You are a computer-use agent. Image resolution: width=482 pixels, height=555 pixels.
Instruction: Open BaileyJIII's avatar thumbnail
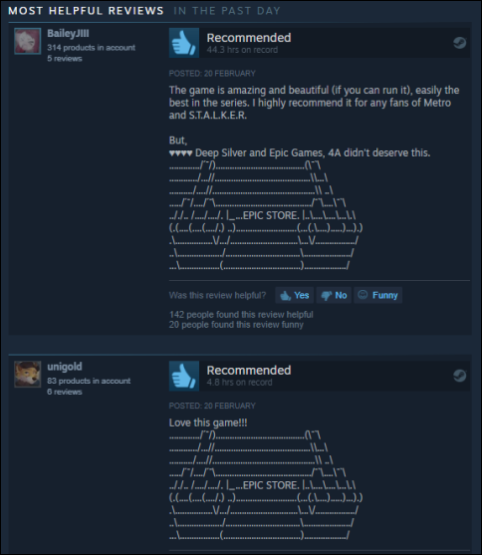point(28,41)
